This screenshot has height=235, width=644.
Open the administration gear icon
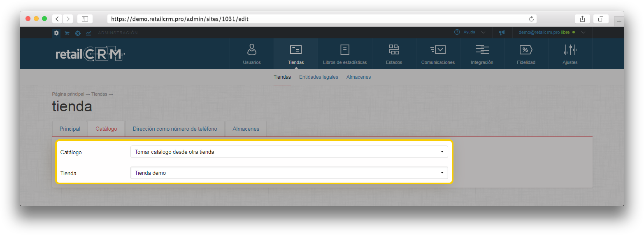pyautogui.click(x=56, y=33)
